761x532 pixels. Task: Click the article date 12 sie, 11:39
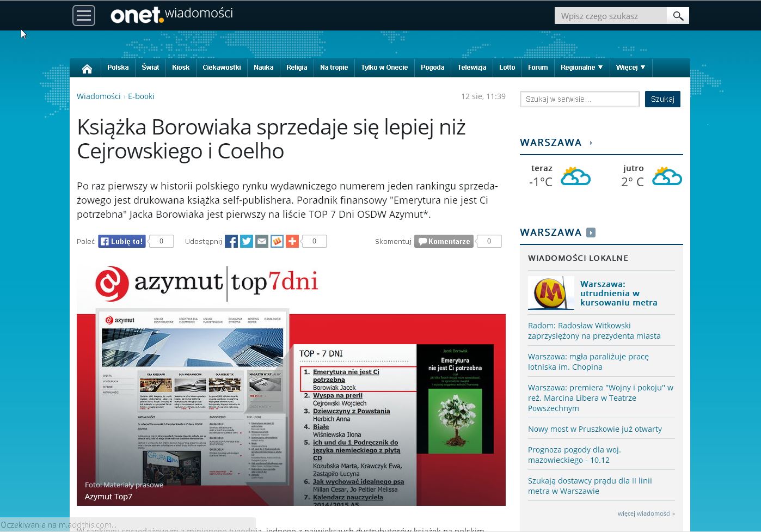tap(483, 96)
